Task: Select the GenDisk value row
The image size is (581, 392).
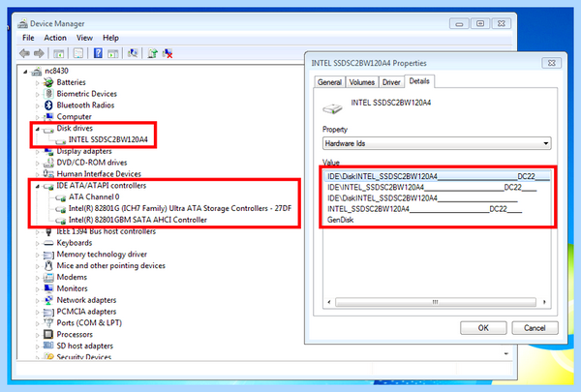Action: point(340,220)
